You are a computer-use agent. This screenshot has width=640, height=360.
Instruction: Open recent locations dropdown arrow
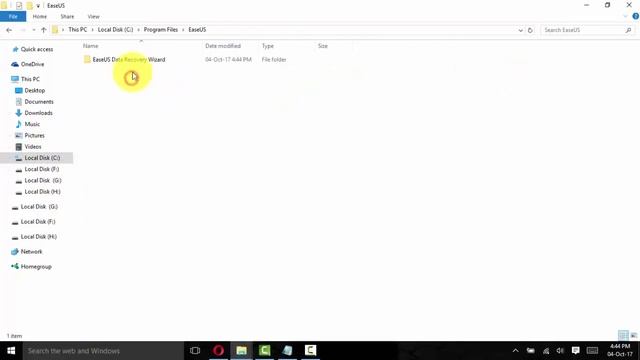33,30
